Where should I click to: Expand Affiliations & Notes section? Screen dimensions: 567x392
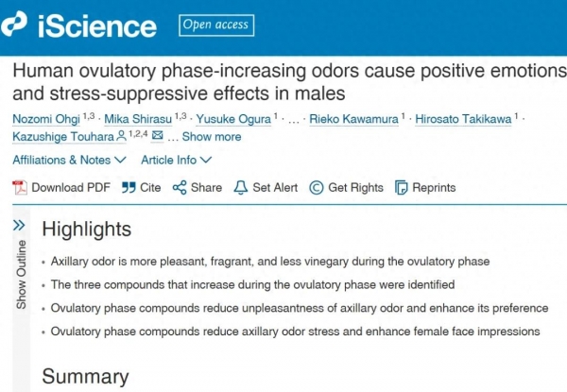coord(68,161)
